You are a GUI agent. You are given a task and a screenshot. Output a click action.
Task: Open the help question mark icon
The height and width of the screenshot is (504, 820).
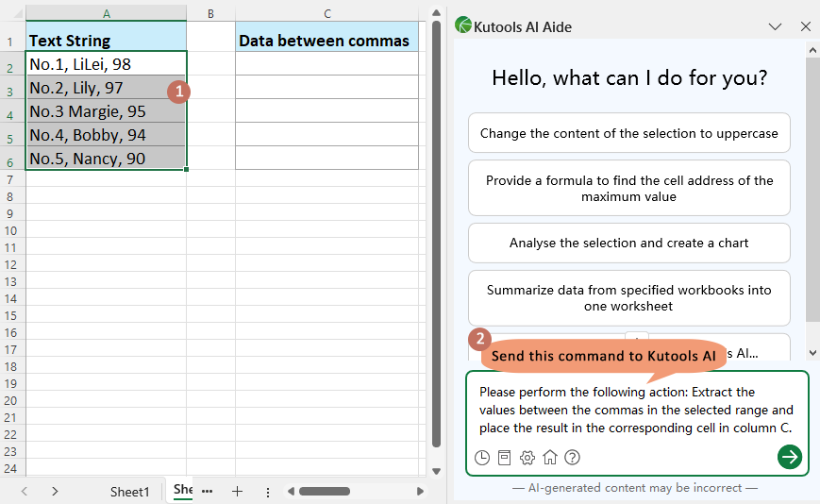572,458
